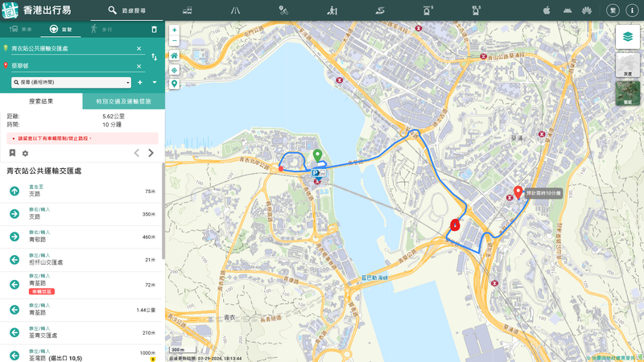644x362 pixels.
Task: Clear the destination field with its X
Action: (x=138, y=66)
